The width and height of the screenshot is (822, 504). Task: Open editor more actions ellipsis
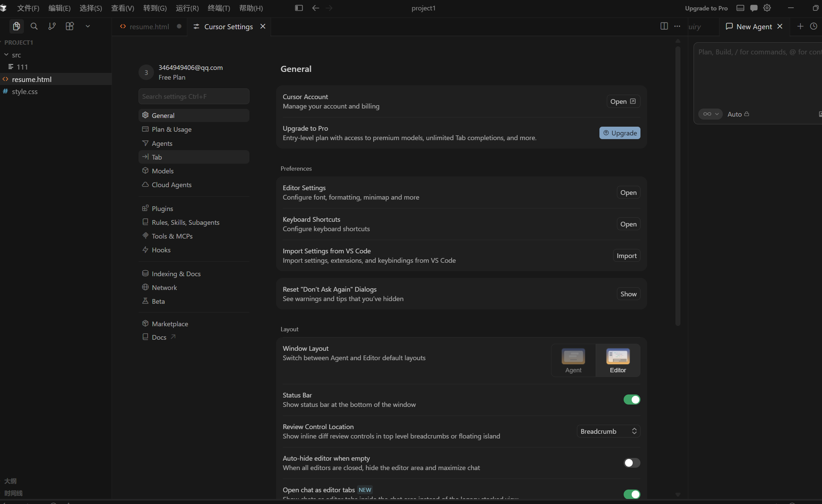click(677, 26)
